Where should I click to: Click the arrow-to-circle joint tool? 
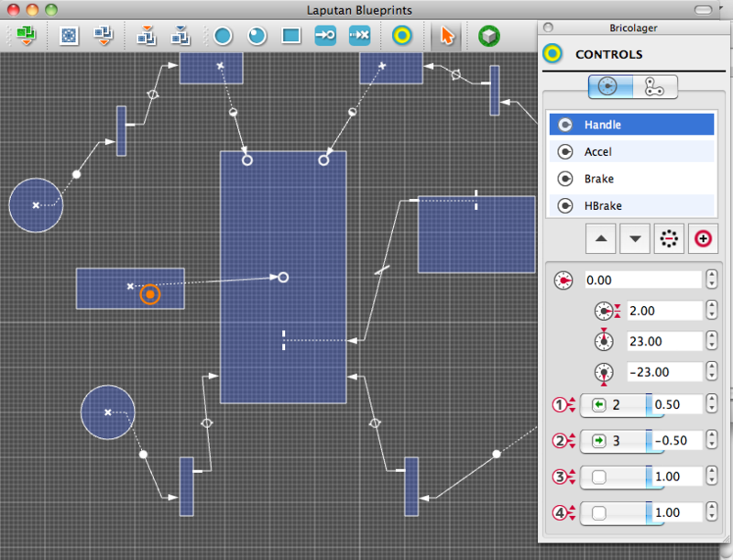point(325,36)
